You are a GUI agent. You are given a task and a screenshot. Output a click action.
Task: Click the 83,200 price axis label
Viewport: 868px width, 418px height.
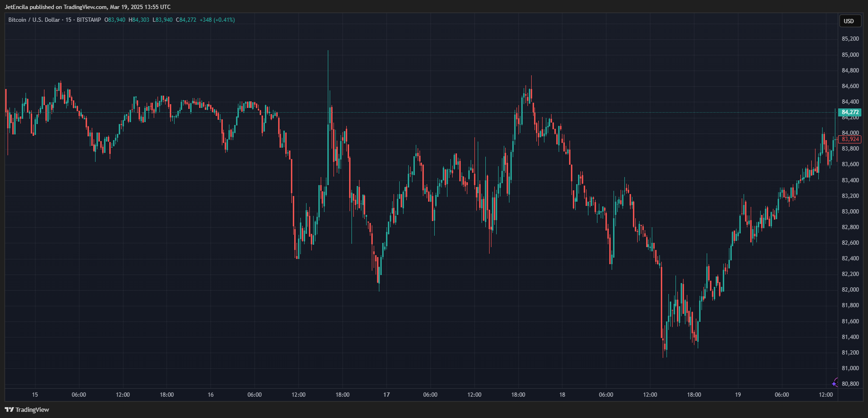pos(850,196)
